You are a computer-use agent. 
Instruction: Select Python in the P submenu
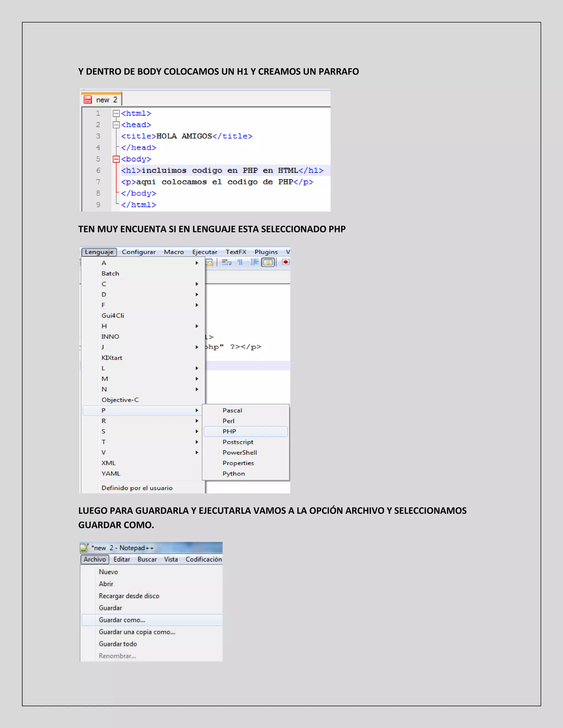[245, 474]
